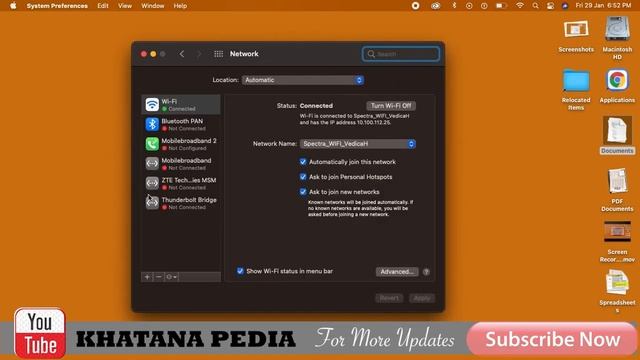The width and height of the screenshot is (640, 360).
Task: Go back with the left chevron
Action: (182, 54)
